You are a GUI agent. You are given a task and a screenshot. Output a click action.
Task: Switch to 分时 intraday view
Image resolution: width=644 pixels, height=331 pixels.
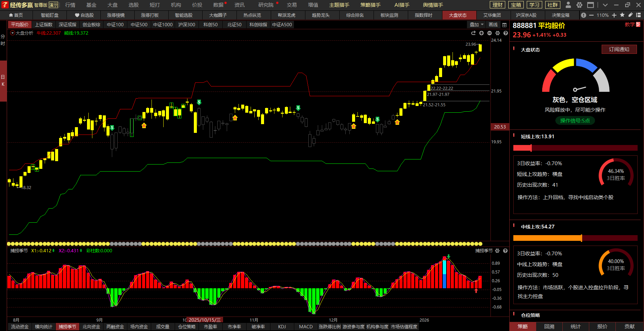[x=3, y=40]
